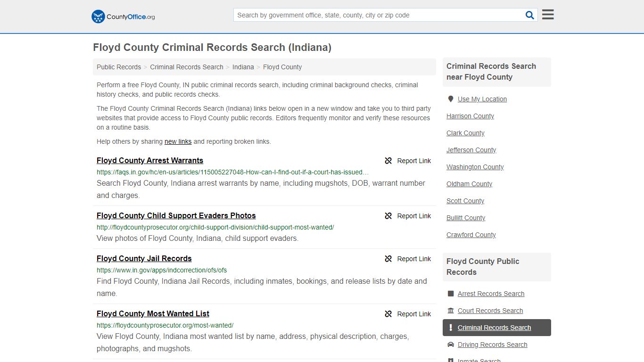
Task: Choose Use My Location
Action: point(482,99)
